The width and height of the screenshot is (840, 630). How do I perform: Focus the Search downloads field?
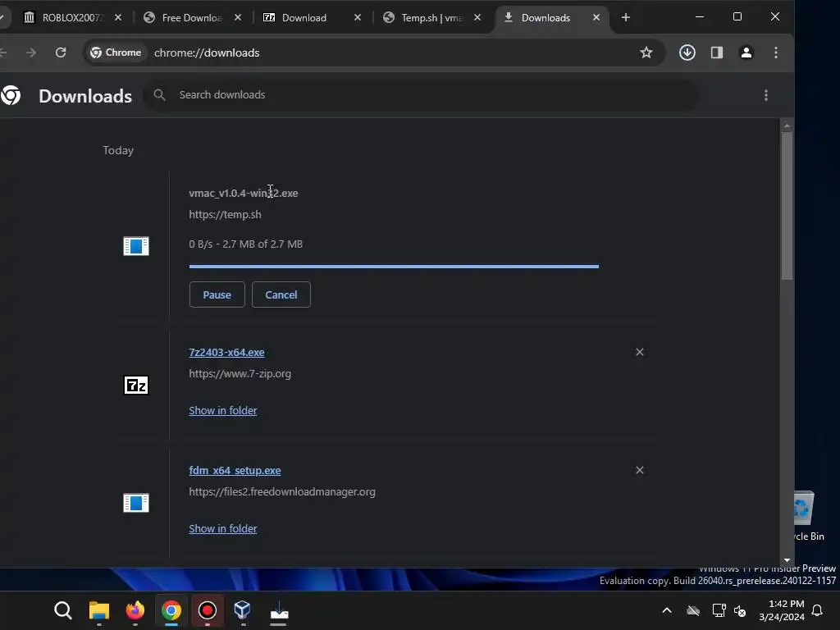(x=421, y=95)
